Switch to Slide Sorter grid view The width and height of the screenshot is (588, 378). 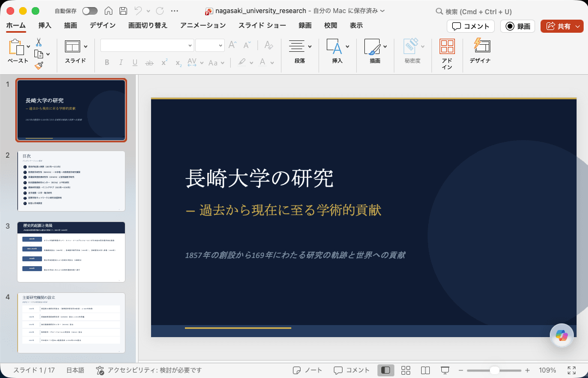pyautogui.click(x=406, y=370)
